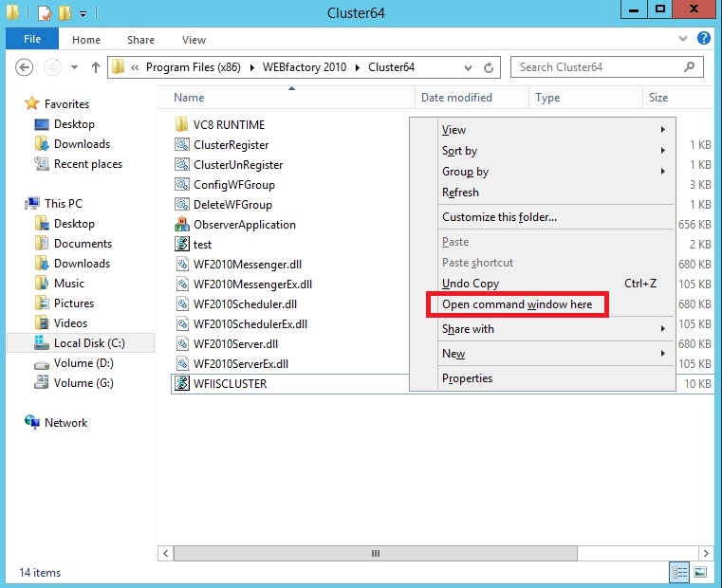Open Videos under This PC
Viewport: 722px width, 588px height.
[x=70, y=323]
